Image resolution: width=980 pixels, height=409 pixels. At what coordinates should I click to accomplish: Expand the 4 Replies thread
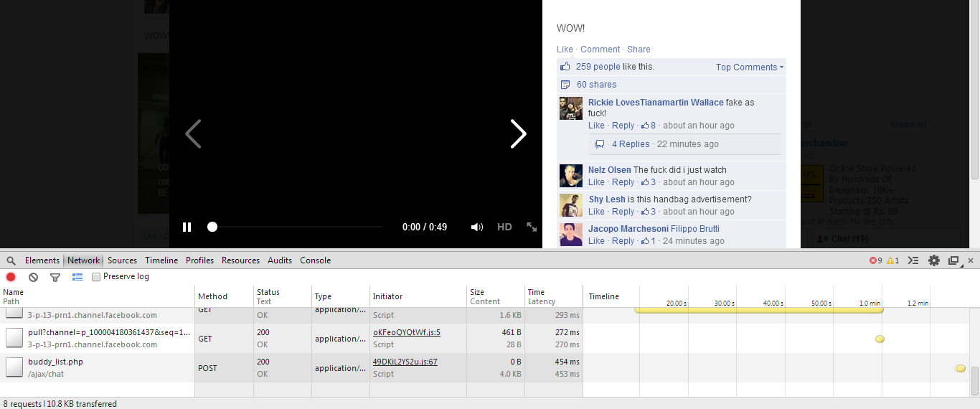click(x=631, y=144)
